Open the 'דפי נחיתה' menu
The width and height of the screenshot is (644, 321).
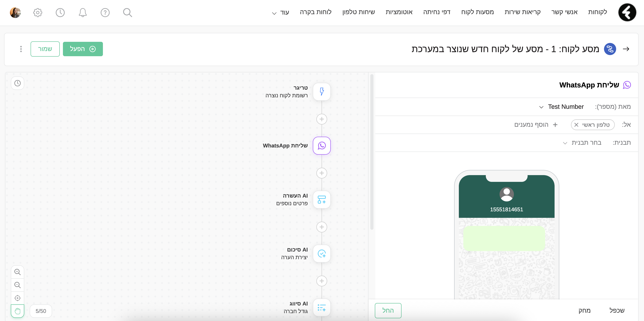437,12
